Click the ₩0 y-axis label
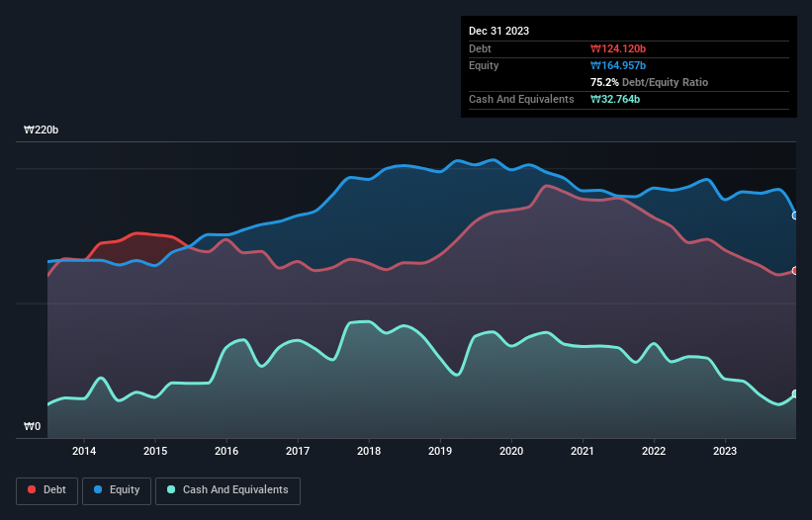This screenshot has width=812, height=520. pyautogui.click(x=32, y=426)
